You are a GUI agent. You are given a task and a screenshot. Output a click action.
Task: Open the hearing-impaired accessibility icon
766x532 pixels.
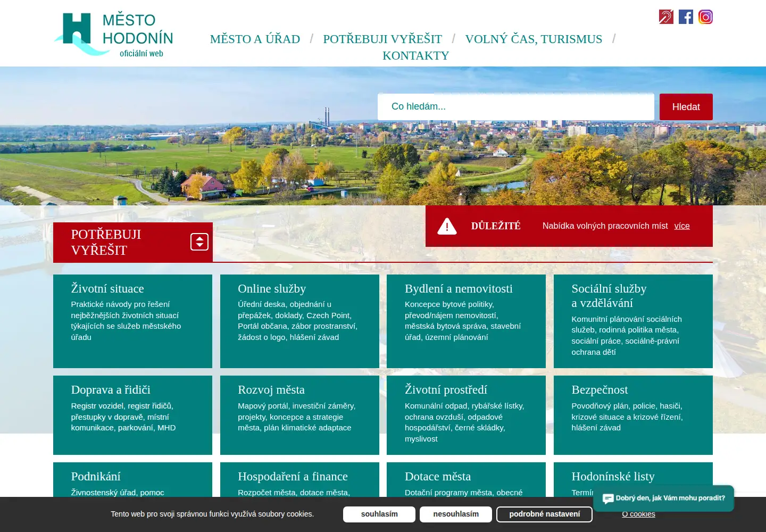click(666, 17)
